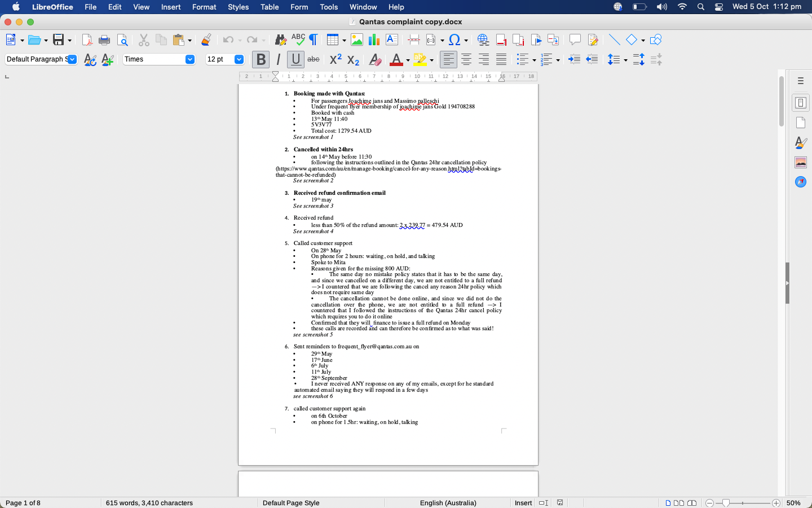This screenshot has height=508, width=812.
Task: Toggle underline formatting
Action: click(295, 59)
